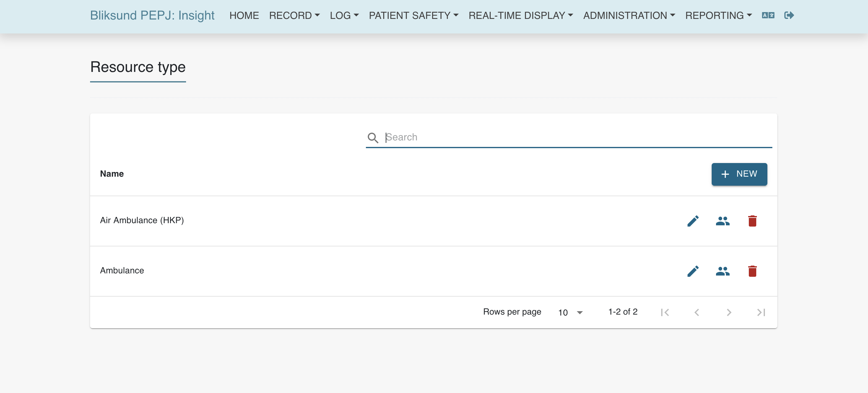This screenshot has height=393, width=868.
Task: Open users group for Ambulance row
Action: [x=723, y=271]
